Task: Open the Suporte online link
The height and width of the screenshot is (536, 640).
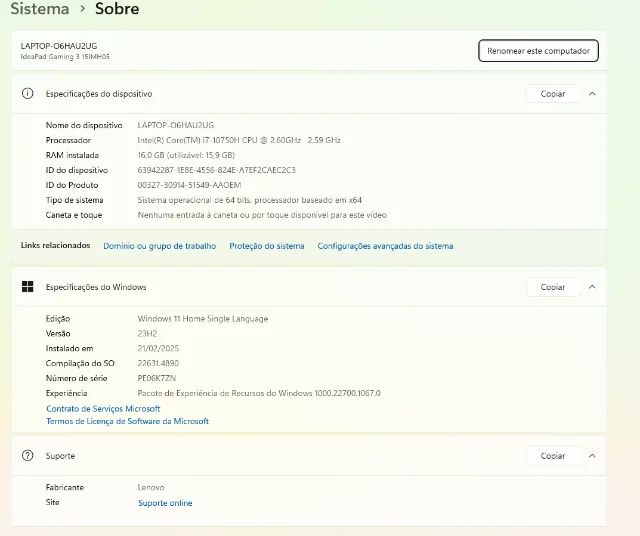Action: coord(165,503)
